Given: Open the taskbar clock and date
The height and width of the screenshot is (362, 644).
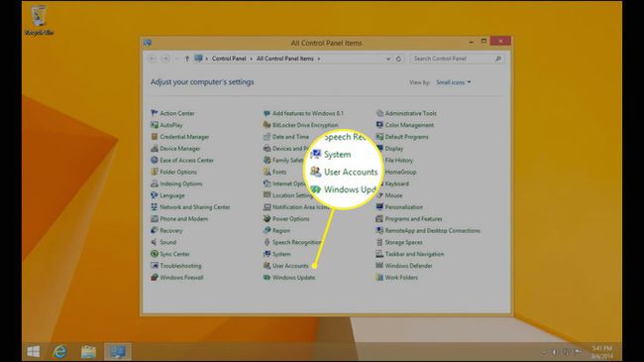Looking at the screenshot, I should point(602,352).
